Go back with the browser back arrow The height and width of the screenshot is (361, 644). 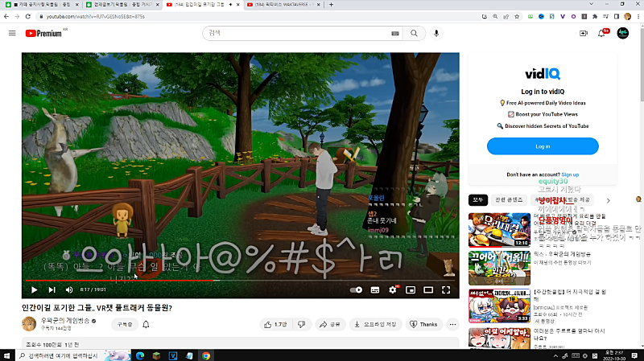(6, 16)
